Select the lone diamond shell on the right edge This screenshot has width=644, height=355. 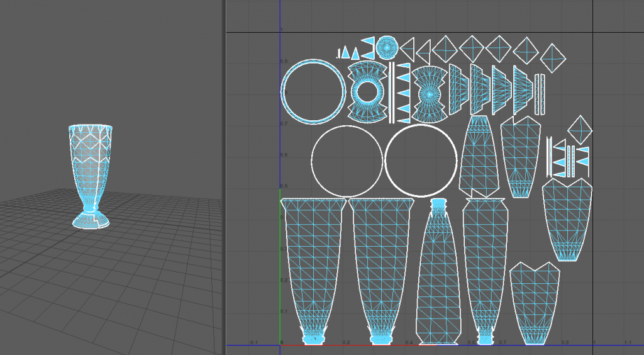(x=580, y=128)
